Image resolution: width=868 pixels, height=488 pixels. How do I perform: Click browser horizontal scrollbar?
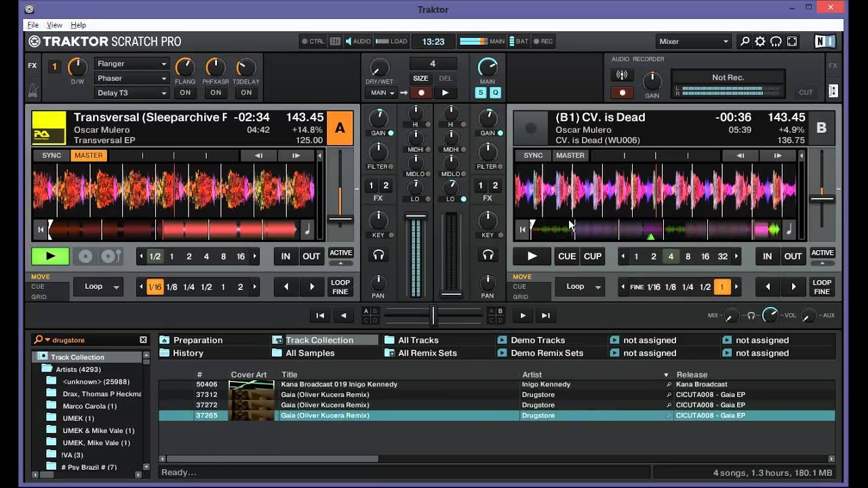pos(273,459)
